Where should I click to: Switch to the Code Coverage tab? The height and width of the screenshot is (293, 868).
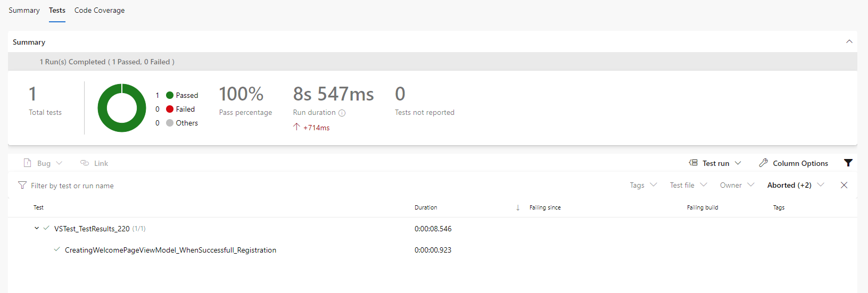100,10
